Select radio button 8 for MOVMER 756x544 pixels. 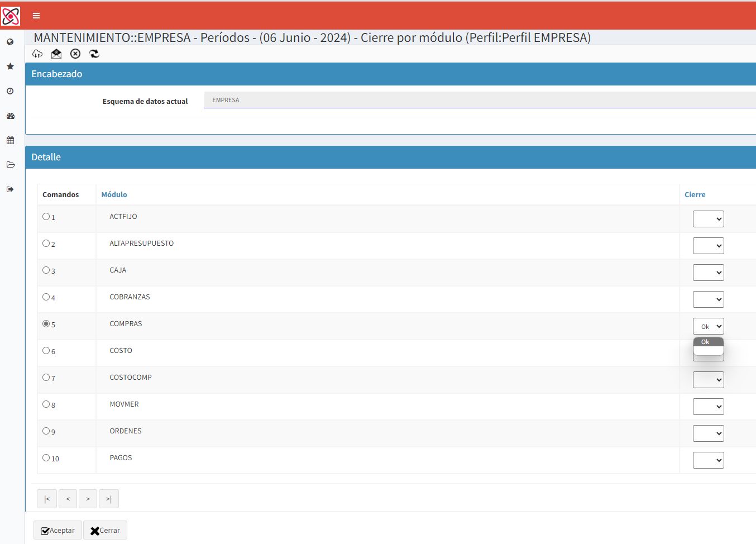point(46,404)
